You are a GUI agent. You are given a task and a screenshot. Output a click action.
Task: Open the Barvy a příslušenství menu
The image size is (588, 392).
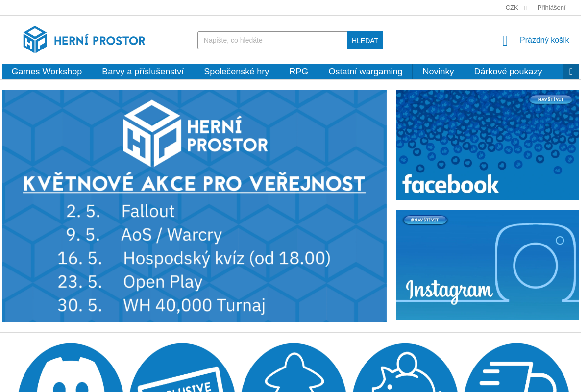[x=143, y=72]
